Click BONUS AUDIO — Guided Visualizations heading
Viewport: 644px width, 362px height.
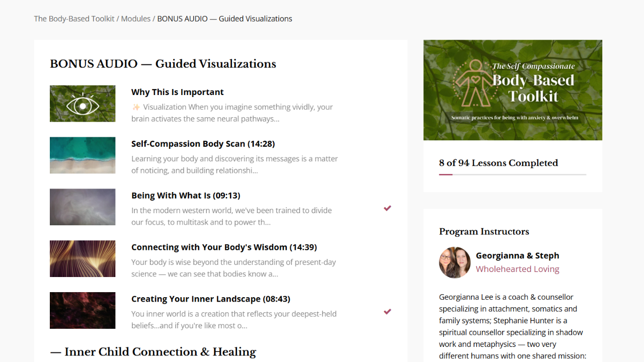[163, 64]
